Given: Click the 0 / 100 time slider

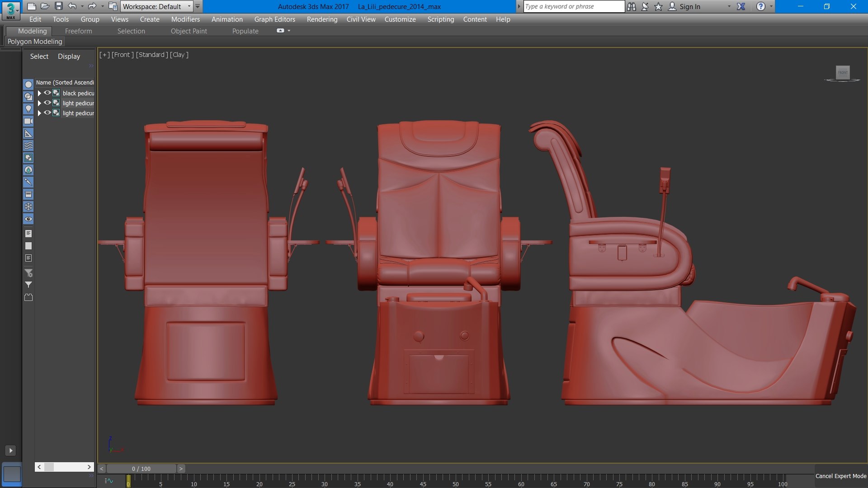Looking at the screenshot, I should point(141,469).
